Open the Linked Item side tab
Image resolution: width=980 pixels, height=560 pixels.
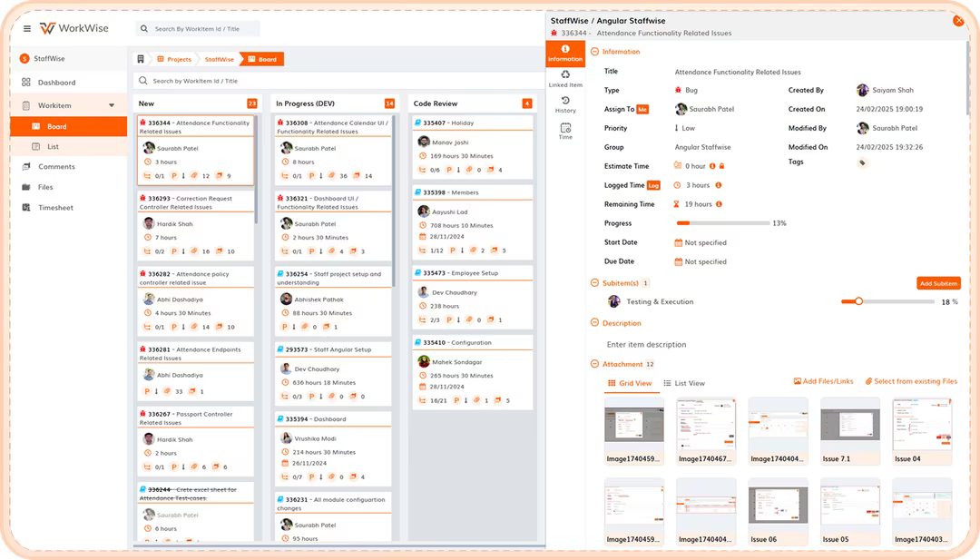click(565, 79)
